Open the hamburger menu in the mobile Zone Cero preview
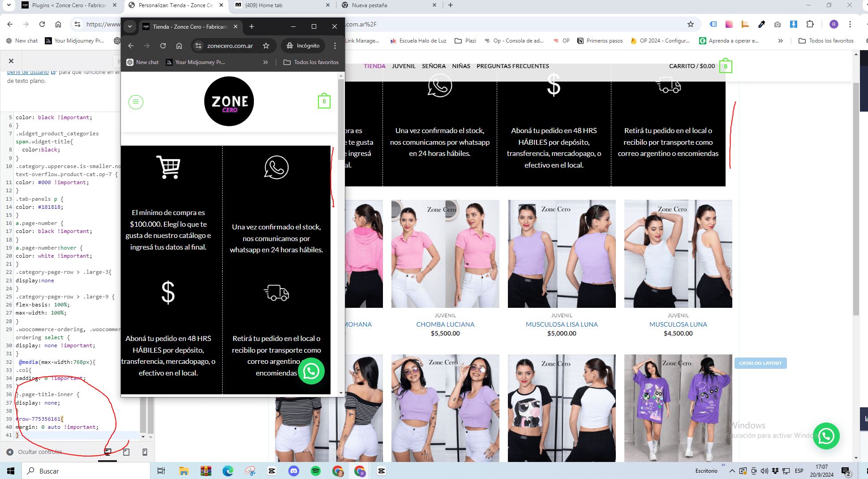This screenshot has width=868, height=479. 136,102
